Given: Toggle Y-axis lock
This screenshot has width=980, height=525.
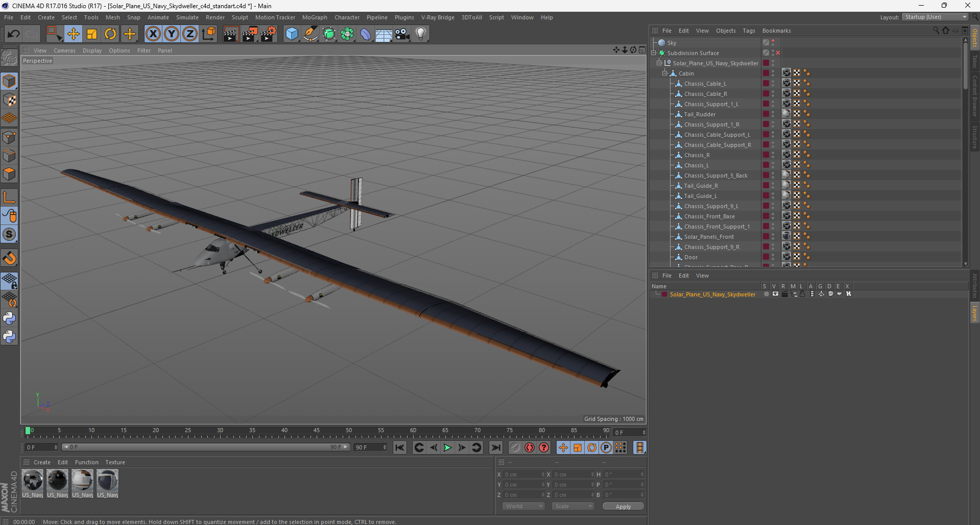Looking at the screenshot, I should pos(171,34).
